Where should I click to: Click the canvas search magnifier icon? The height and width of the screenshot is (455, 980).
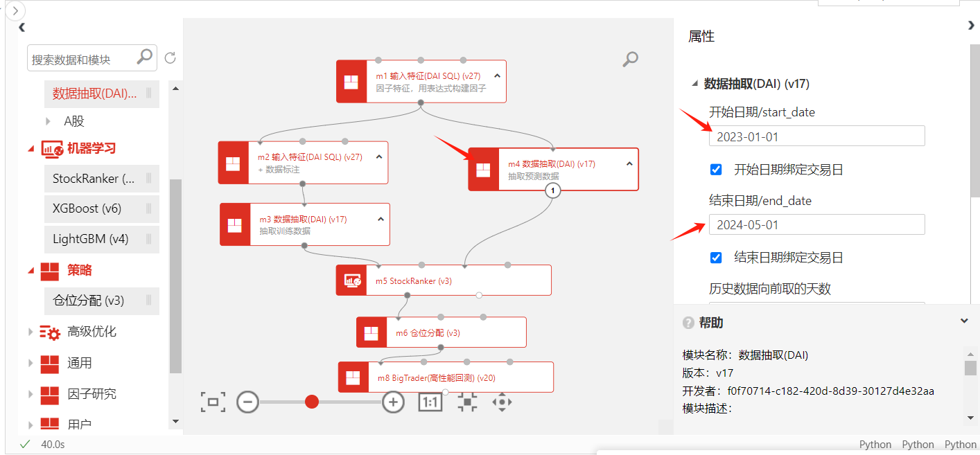click(x=630, y=60)
